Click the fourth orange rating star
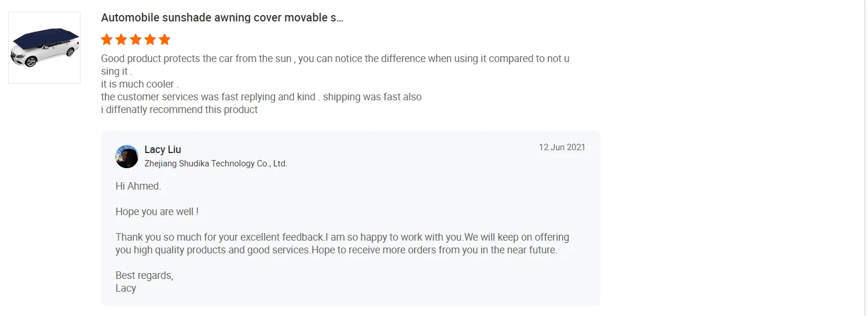The image size is (868, 316). [150, 39]
